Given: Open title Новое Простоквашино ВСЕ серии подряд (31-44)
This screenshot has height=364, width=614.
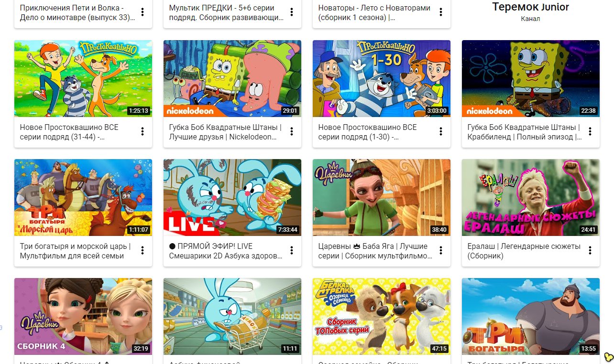Looking at the screenshot, I should click(69, 132).
